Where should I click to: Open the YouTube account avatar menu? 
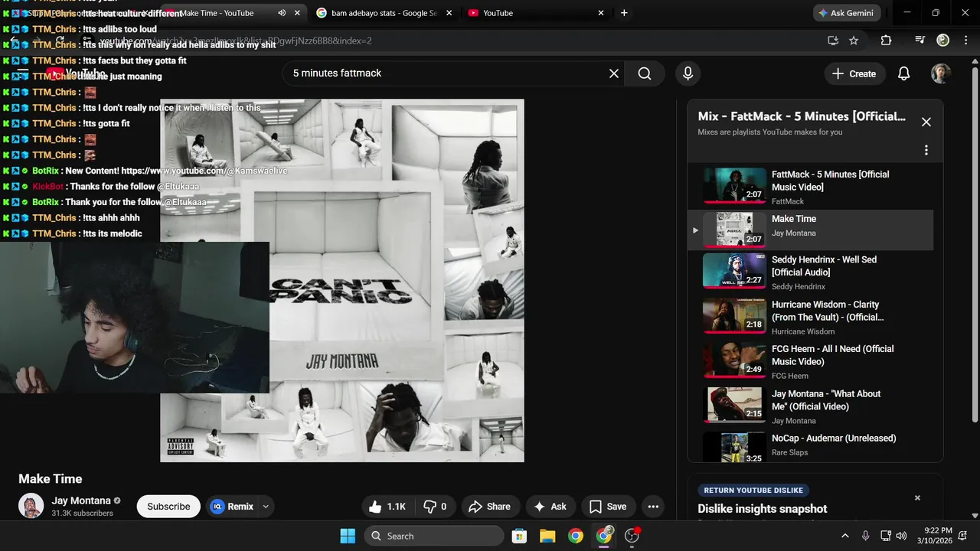click(x=941, y=73)
